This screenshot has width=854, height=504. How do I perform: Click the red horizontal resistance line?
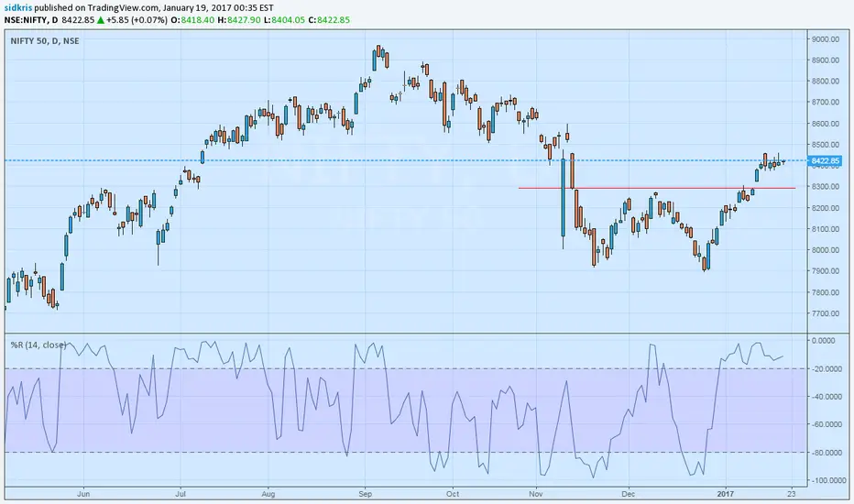click(657, 188)
